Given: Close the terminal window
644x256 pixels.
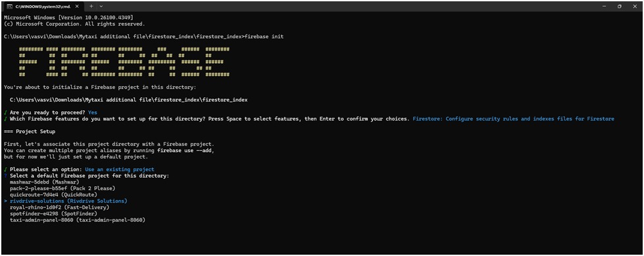Looking at the screenshot, I should pos(635,6).
